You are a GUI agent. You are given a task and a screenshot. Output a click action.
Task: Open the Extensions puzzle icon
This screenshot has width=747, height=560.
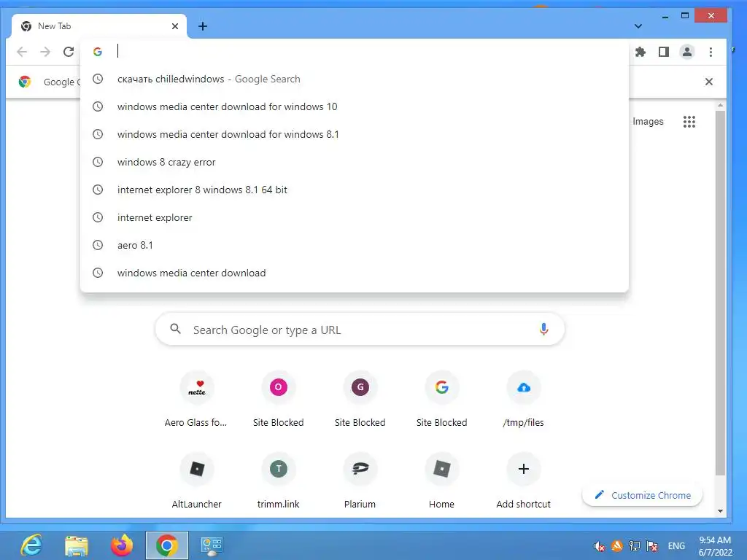pos(640,52)
